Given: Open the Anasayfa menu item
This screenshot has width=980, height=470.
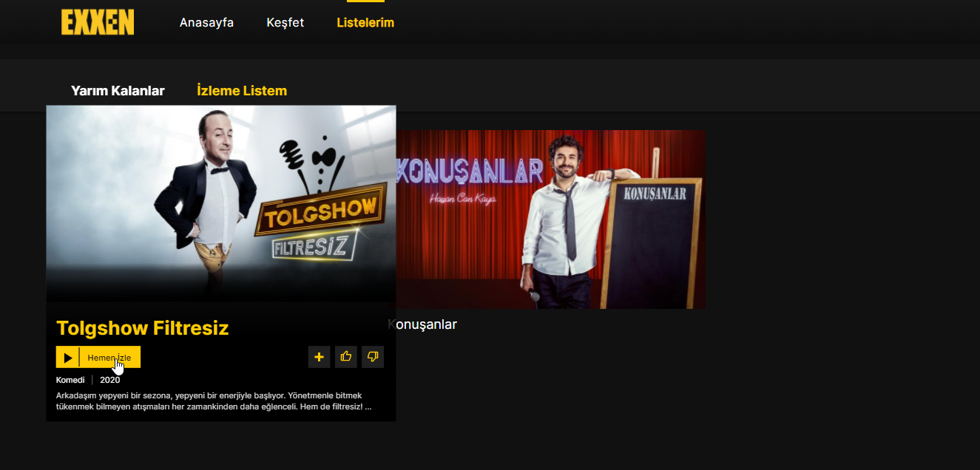Looking at the screenshot, I should click(206, 22).
